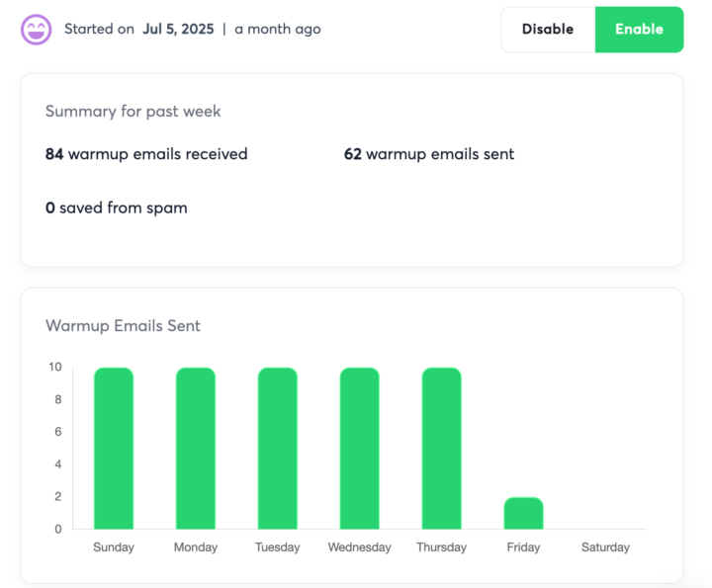712x588 pixels.
Task: Click the Warmup Emails Sent chart title
Action: coord(123,325)
